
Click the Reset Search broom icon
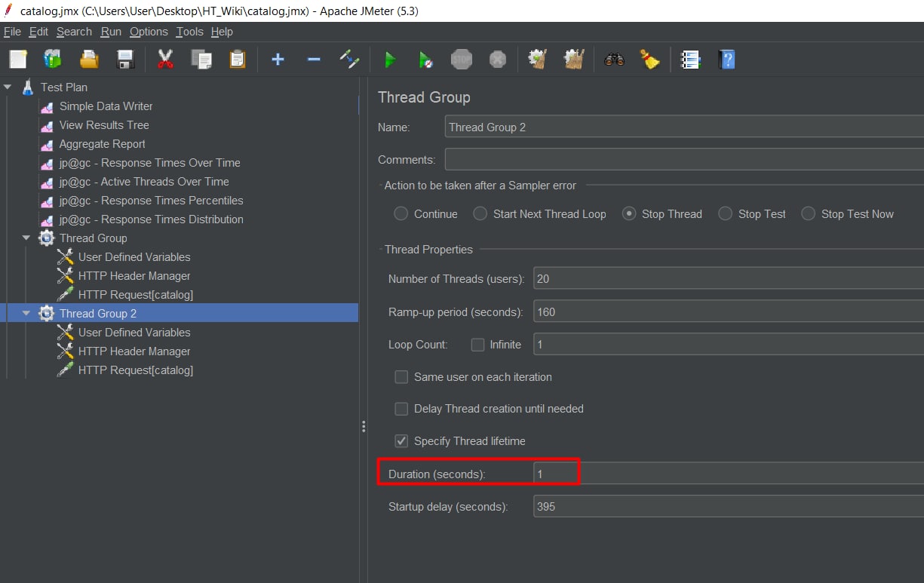point(650,59)
